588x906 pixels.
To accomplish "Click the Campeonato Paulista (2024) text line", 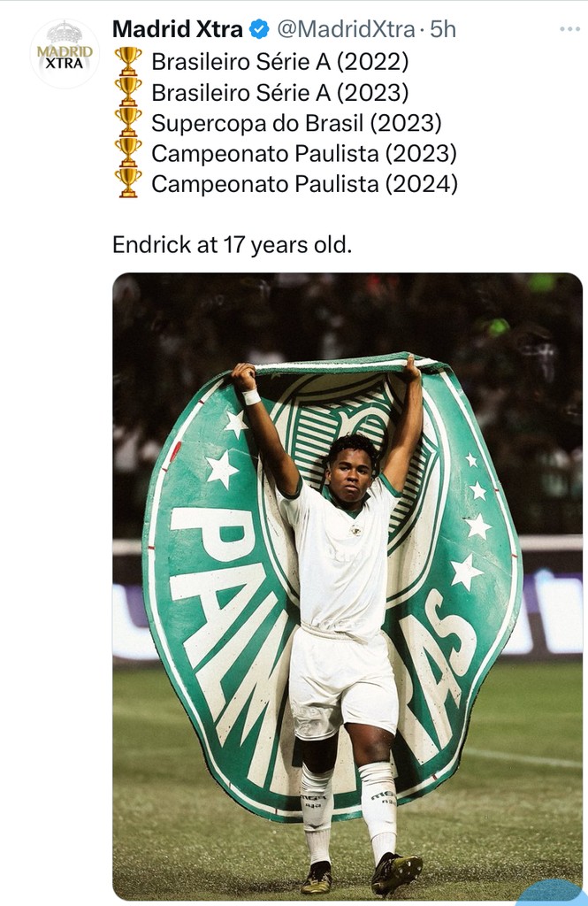I will pos(305,183).
